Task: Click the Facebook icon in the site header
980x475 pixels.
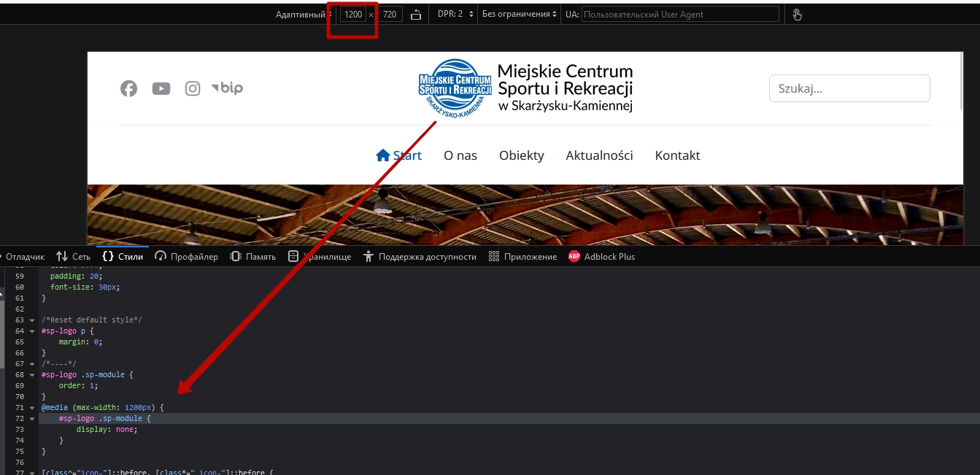Action: click(x=128, y=88)
